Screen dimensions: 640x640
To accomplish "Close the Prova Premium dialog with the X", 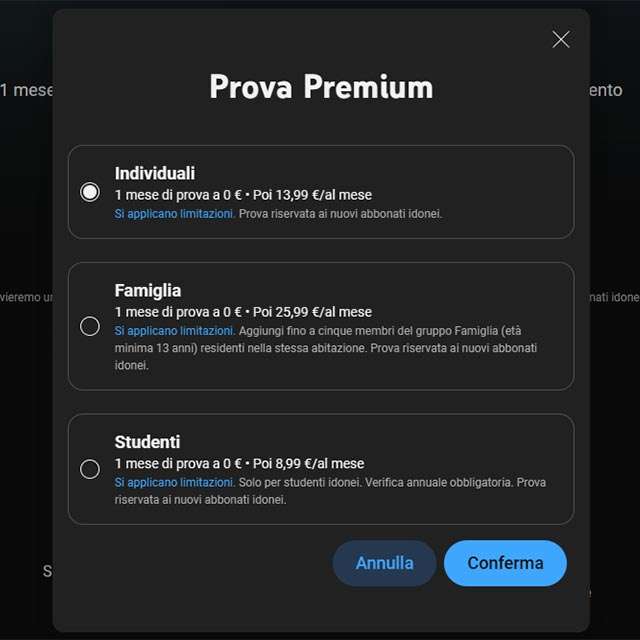I will click(561, 39).
